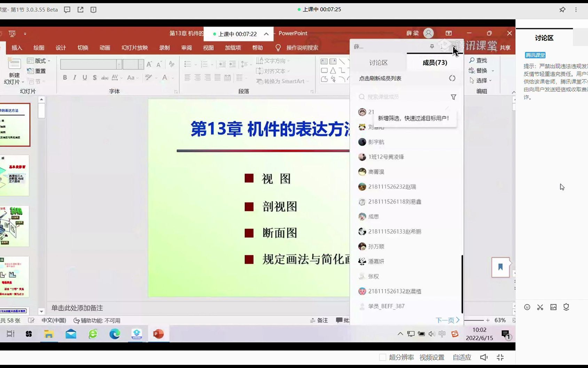Open the Windows notification center icon
Image resolution: width=588 pixels, height=368 pixels.
[x=506, y=335]
